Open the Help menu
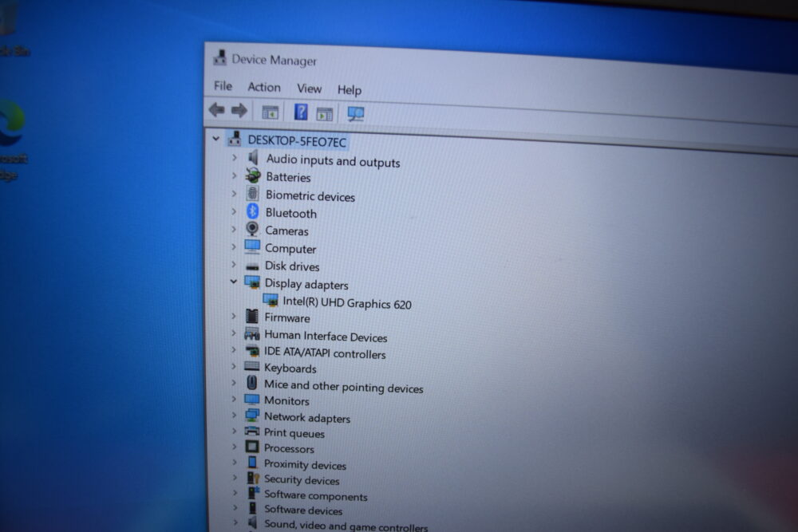The image size is (798, 532). point(350,90)
